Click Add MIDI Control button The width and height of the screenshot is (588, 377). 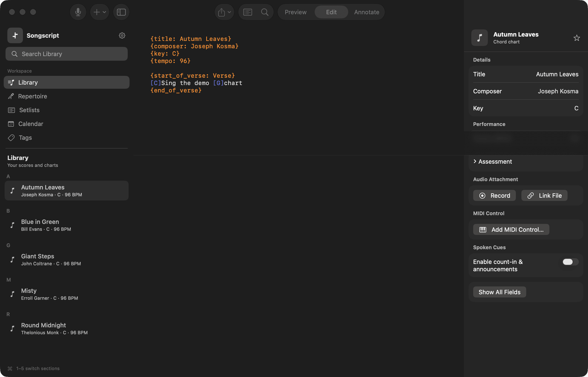pyautogui.click(x=511, y=230)
